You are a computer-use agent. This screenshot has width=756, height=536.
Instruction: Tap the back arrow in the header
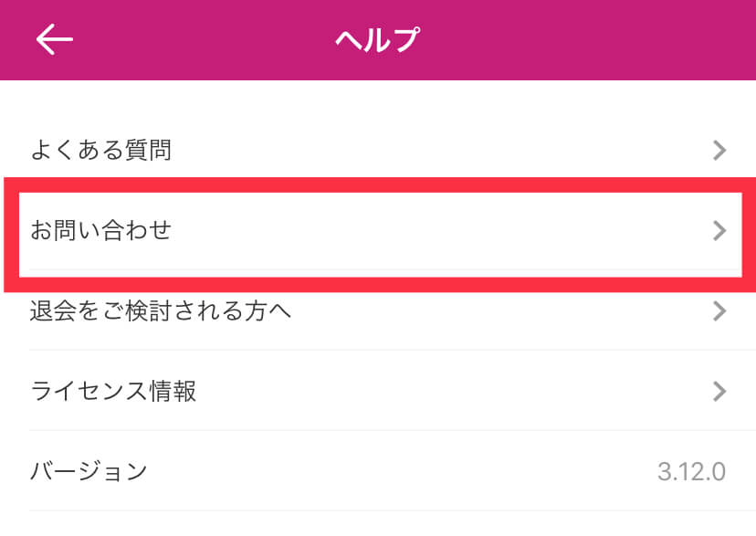click(x=54, y=39)
